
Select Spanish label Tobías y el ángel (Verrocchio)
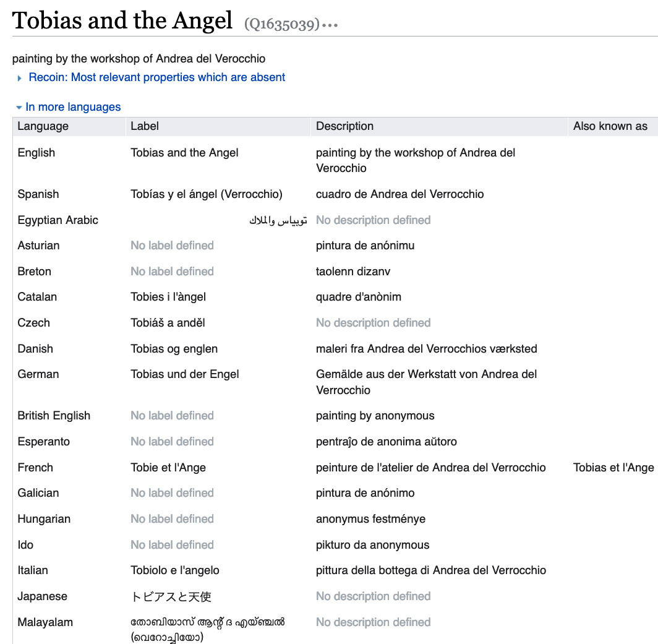(x=207, y=194)
